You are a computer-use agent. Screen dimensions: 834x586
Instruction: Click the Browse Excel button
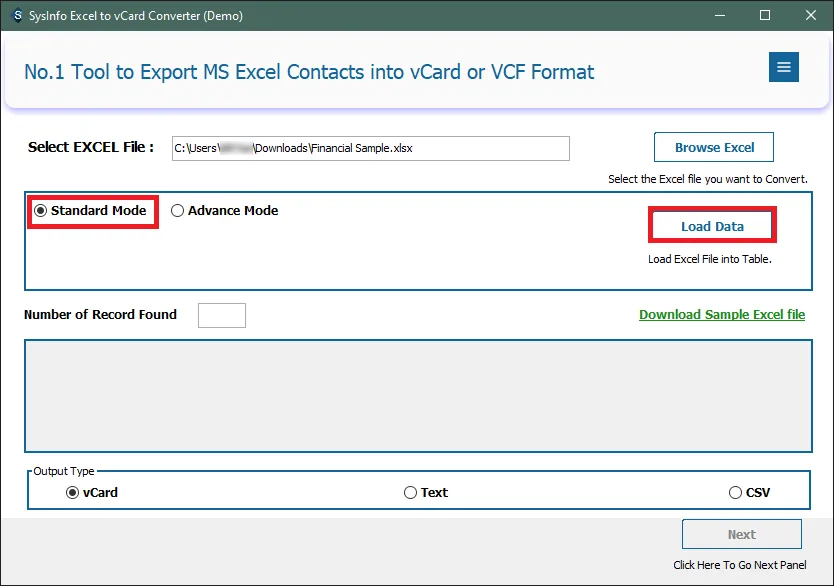[x=714, y=147]
